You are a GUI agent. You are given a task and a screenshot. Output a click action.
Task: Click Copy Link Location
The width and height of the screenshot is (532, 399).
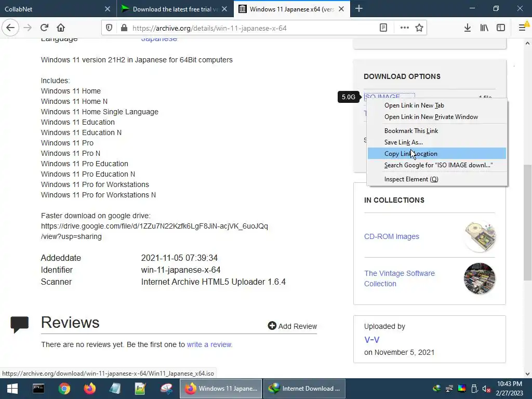(437, 153)
